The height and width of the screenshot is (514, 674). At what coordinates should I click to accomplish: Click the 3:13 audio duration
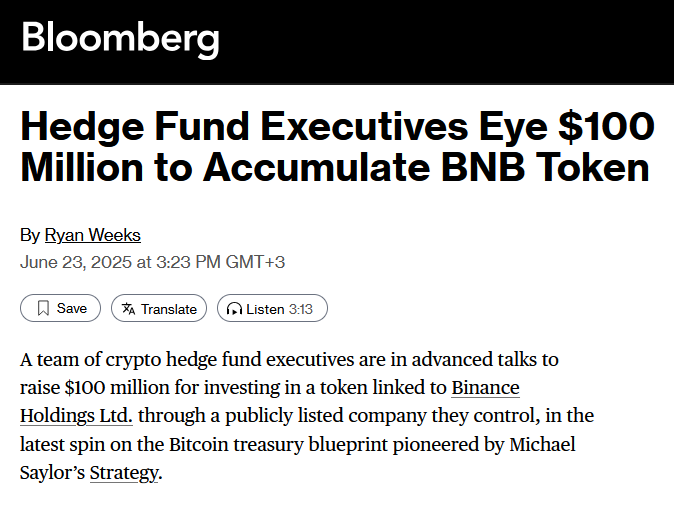(x=301, y=309)
